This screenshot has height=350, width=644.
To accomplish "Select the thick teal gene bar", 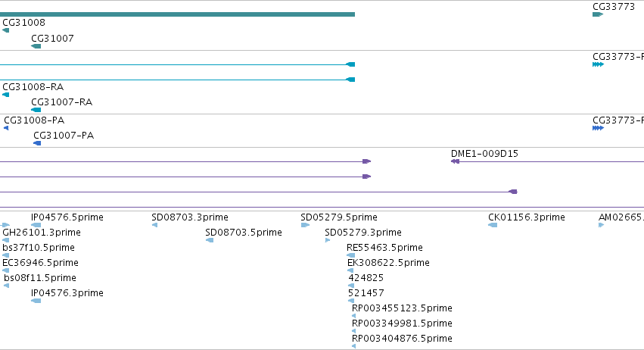I will [177, 14].
